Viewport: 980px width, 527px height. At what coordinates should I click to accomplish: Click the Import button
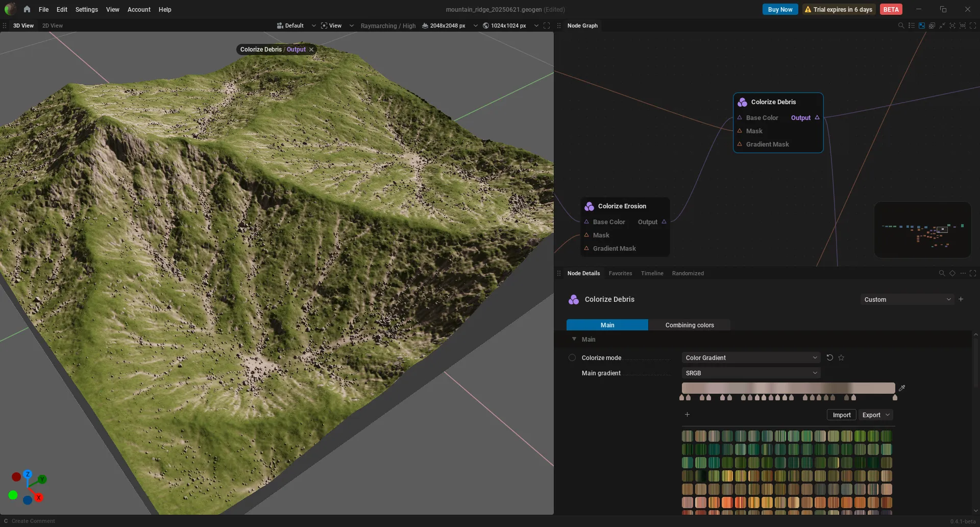click(841, 415)
